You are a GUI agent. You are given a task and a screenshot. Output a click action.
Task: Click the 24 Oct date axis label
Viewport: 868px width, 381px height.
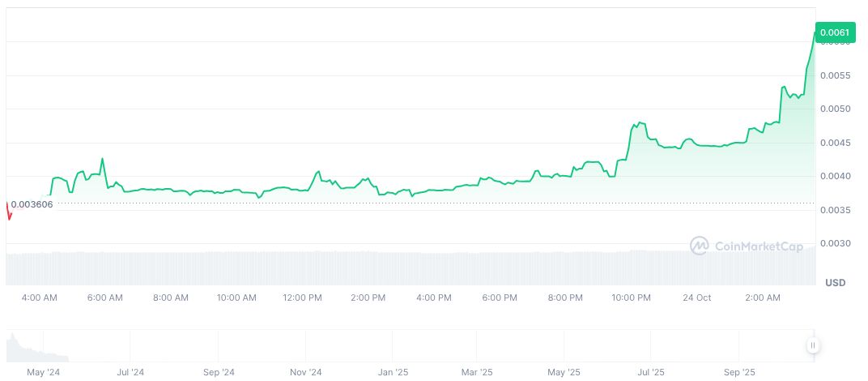click(x=697, y=298)
